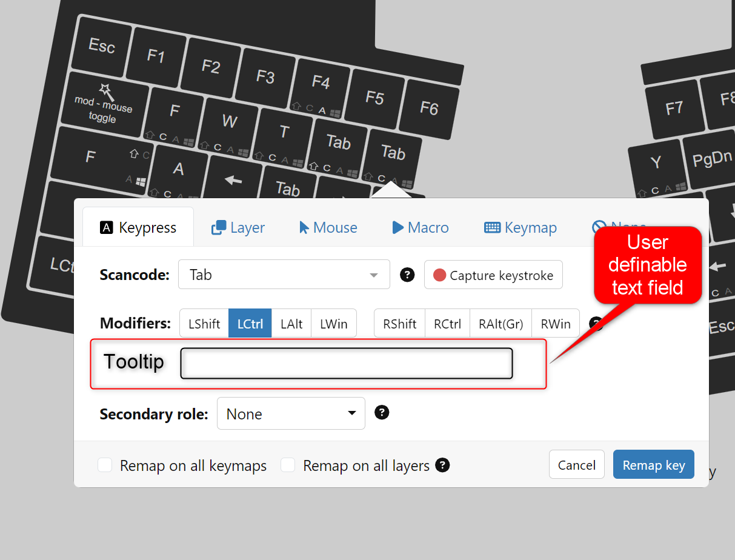Open the Mouse tab
This screenshot has width=735, height=560.
[x=328, y=228]
